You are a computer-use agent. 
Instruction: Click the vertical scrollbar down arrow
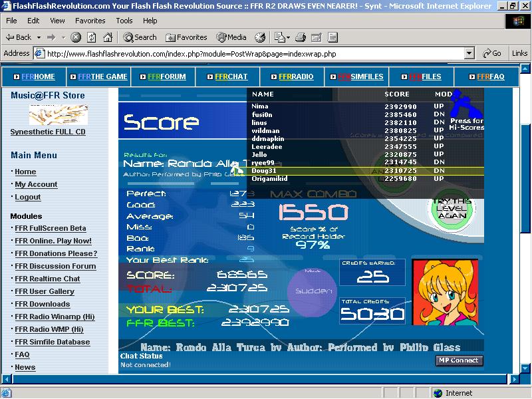click(x=525, y=368)
